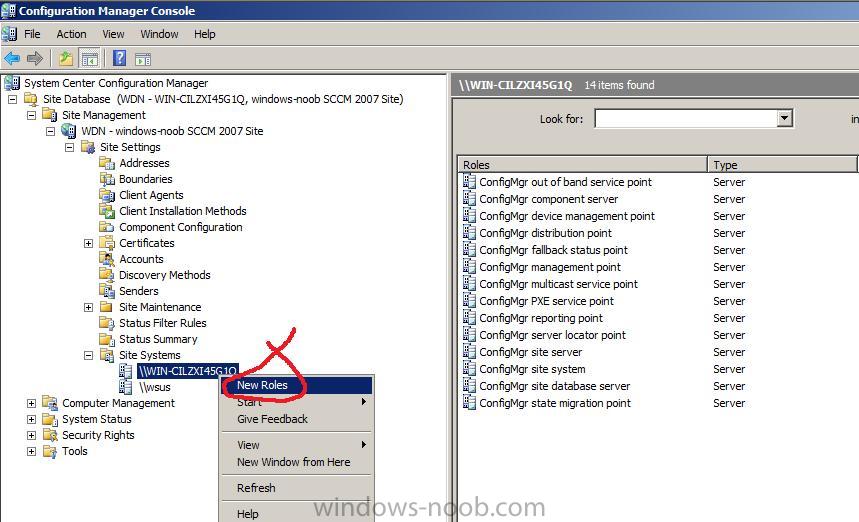Click the Client Installation Methods icon
This screenshot has height=522, width=859.
pos(107,211)
